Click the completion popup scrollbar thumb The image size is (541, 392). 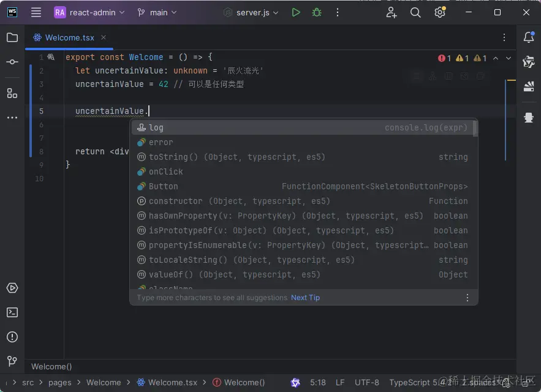(x=475, y=129)
